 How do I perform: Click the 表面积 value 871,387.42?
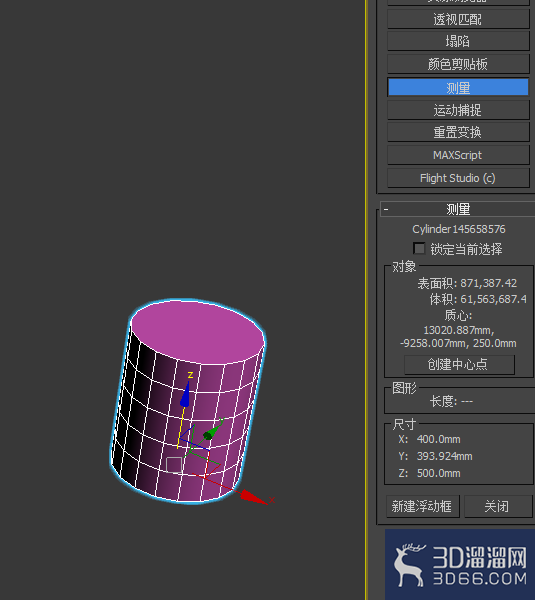click(x=488, y=283)
